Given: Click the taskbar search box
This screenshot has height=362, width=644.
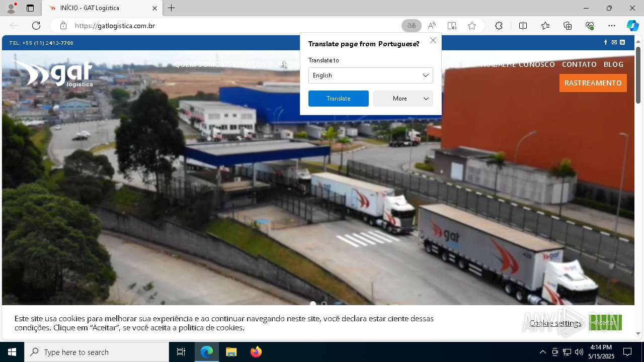Looking at the screenshot, I should point(97,352).
